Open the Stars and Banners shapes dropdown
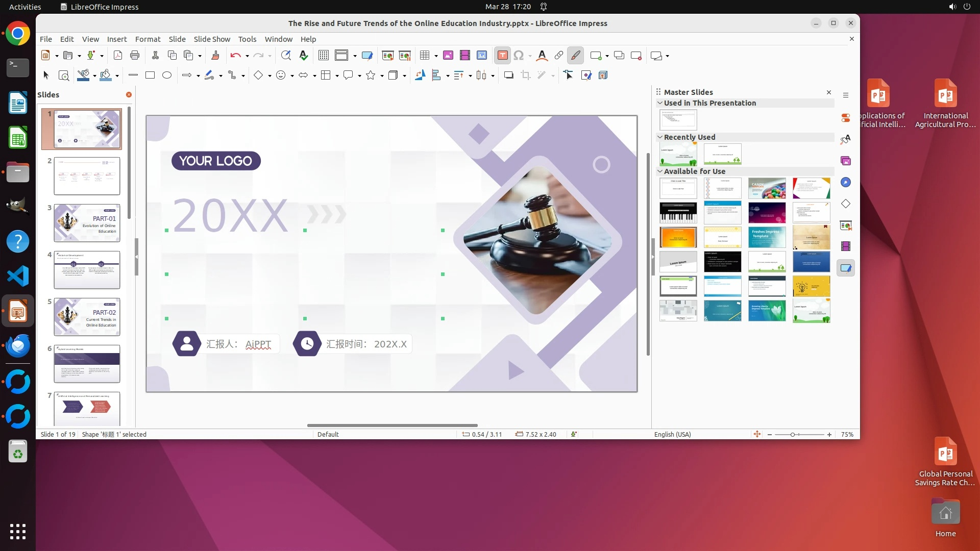This screenshot has width=980, height=551. click(382, 76)
